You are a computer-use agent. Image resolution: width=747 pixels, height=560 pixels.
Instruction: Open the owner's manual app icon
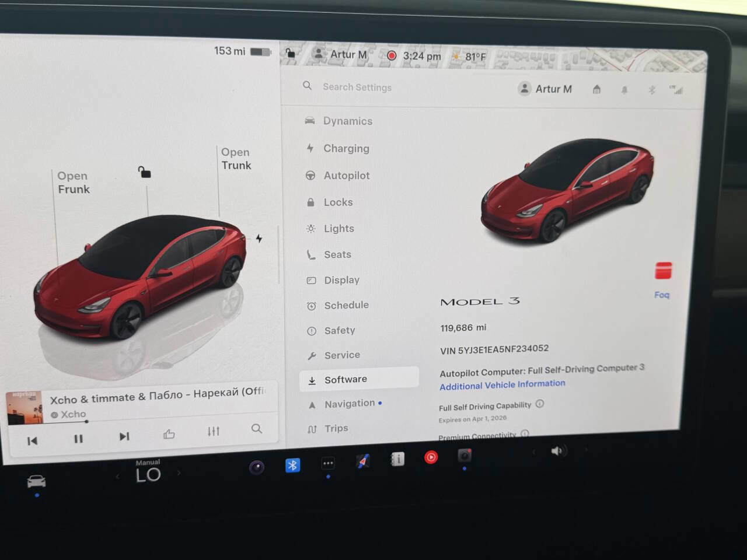[397, 459]
